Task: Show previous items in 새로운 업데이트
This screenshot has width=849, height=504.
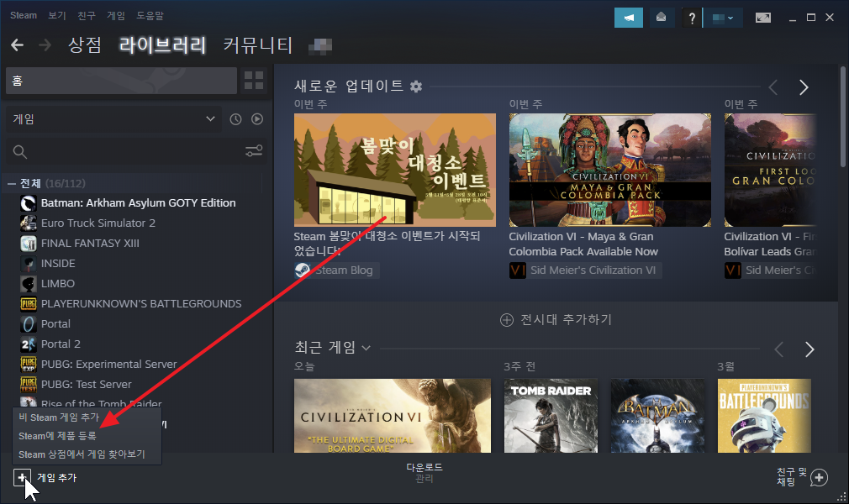Action: point(773,87)
